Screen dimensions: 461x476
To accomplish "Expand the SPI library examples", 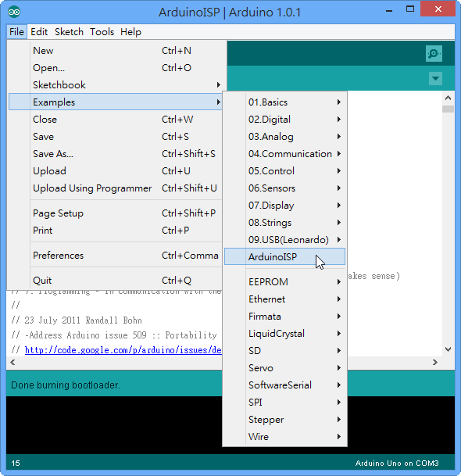I will click(x=284, y=403).
